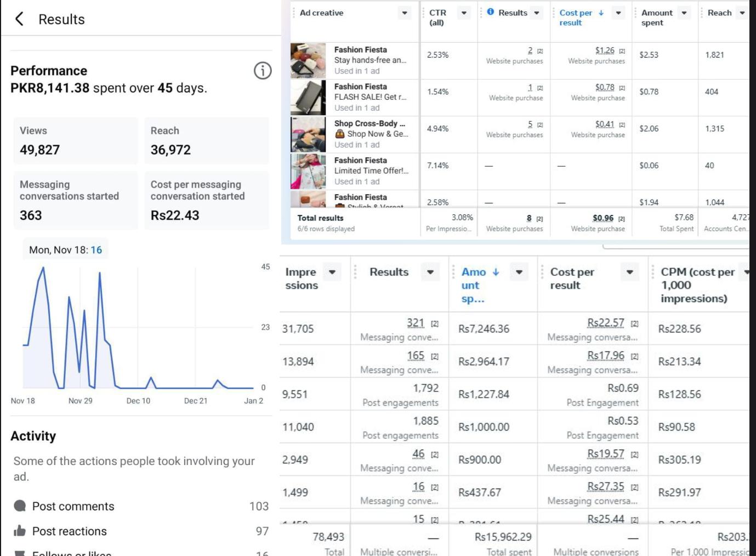Click the underlined 165 messaging conversations result
The width and height of the screenshot is (756, 556).
point(416,356)
